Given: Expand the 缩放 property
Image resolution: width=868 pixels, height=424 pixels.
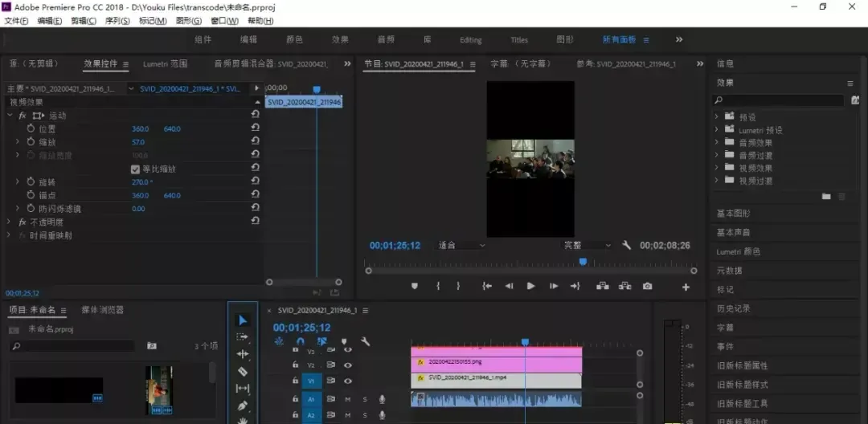Looking at the screenshot, I should click(17, 142).
